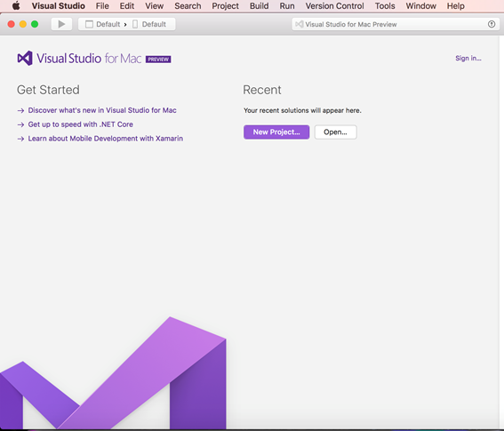Open the Default configuration selector
504x431 pixels.
pyautogui.click(x=103, y=24)
